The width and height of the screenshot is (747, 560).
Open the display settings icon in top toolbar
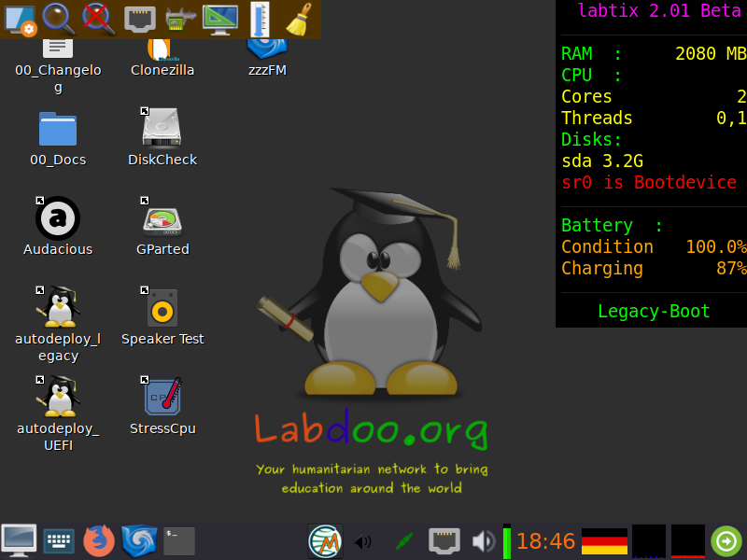[x=20, y=20]
